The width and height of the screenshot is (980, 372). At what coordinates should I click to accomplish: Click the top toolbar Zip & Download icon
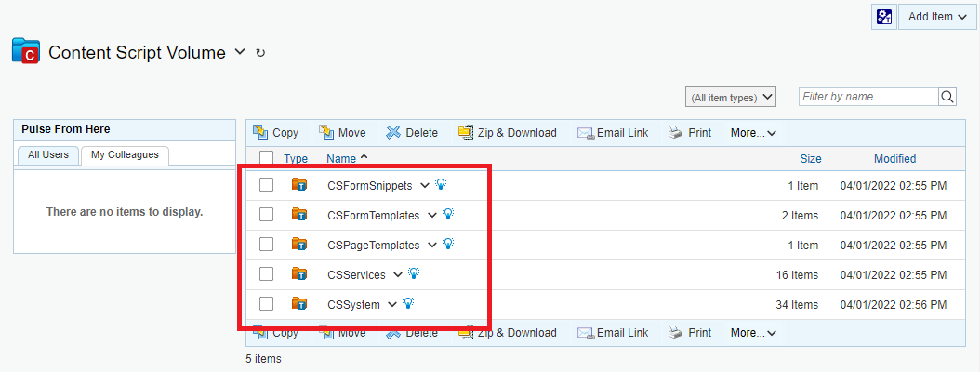point(466,132)
